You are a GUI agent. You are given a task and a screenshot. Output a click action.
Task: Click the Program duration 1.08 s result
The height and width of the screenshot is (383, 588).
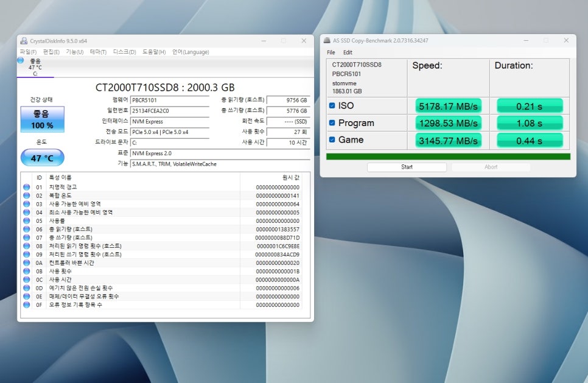pos(530,123)
